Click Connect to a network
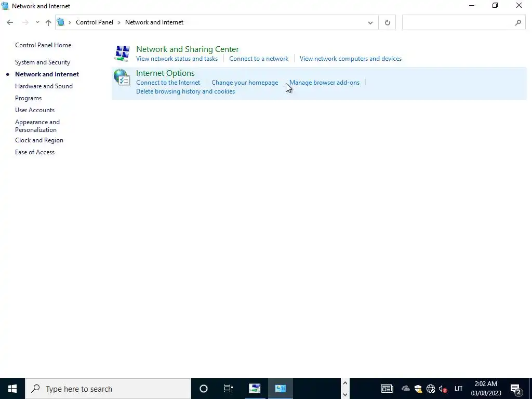This screenshot has width=532, height=399. pyautogui.click(x=259, y=59)
